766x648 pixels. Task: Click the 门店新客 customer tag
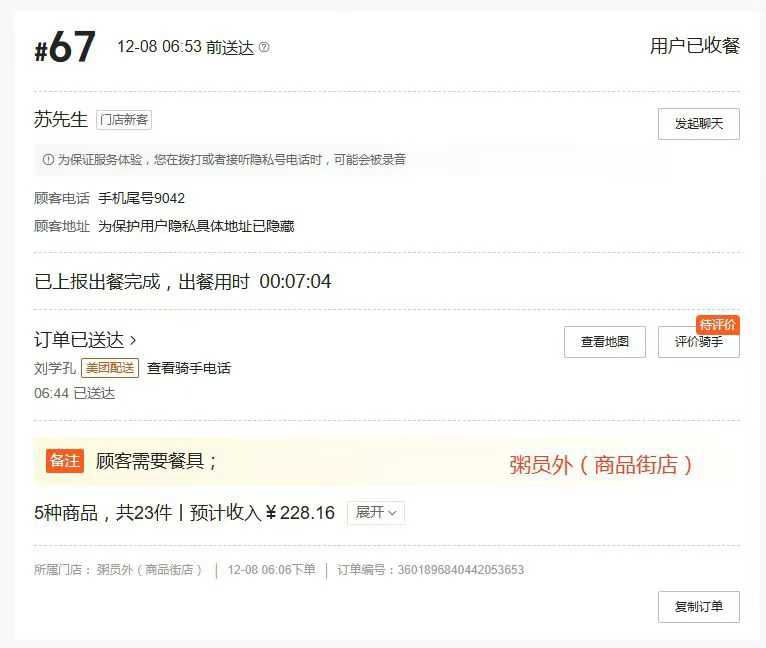[x=124, y=120]
